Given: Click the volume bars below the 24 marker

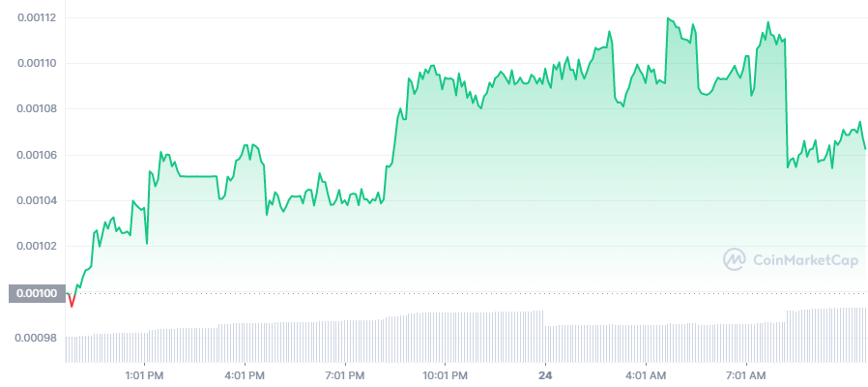Looking at the screenshot, I should pos(546,343).
